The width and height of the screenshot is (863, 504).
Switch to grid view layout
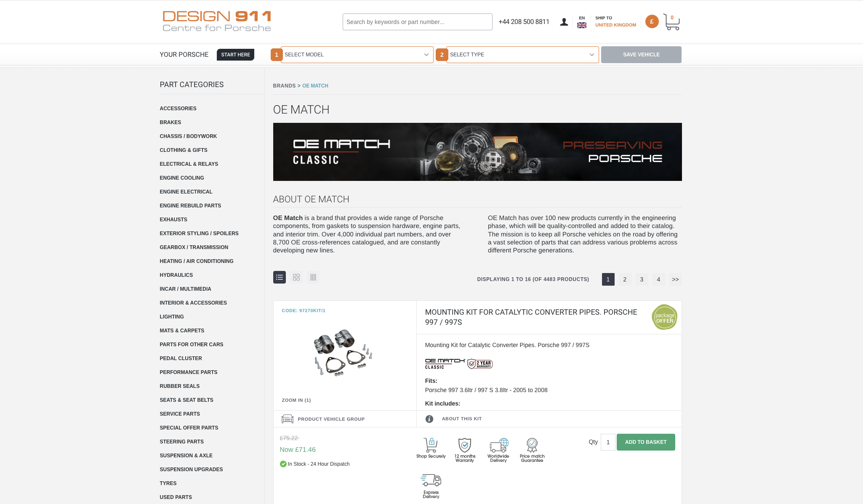296,277
